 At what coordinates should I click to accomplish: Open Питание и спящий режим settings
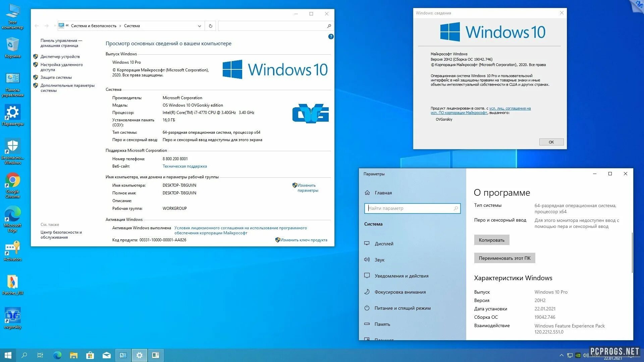tap(402, 308)
